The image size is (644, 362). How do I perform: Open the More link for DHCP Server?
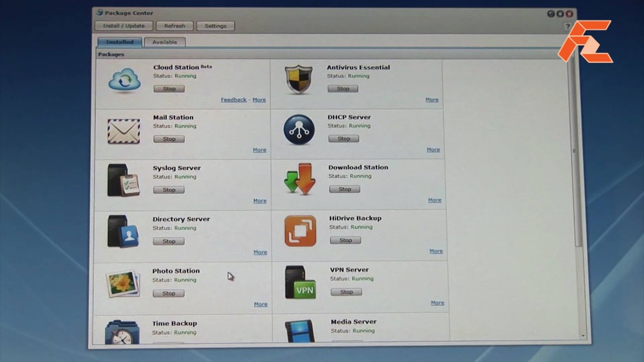click(x=433, y=149)
